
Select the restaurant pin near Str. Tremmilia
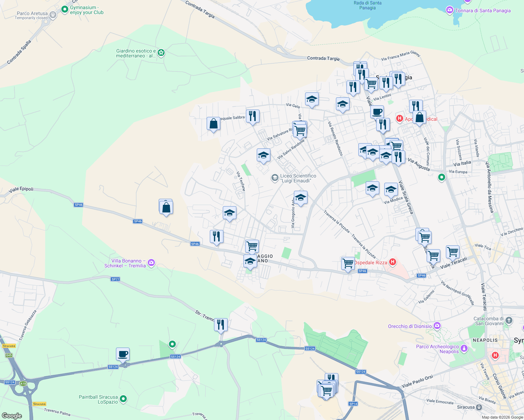tap(221, 324)
